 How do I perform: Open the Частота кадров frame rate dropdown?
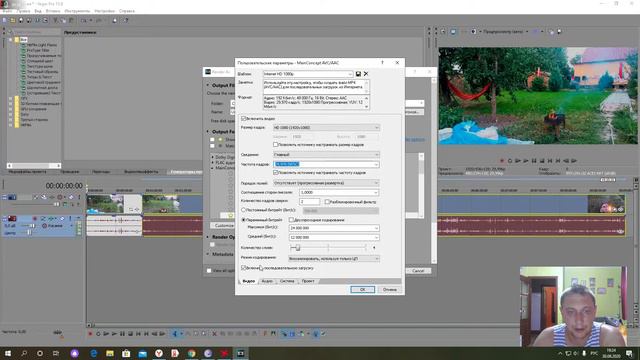click(326, 164)
